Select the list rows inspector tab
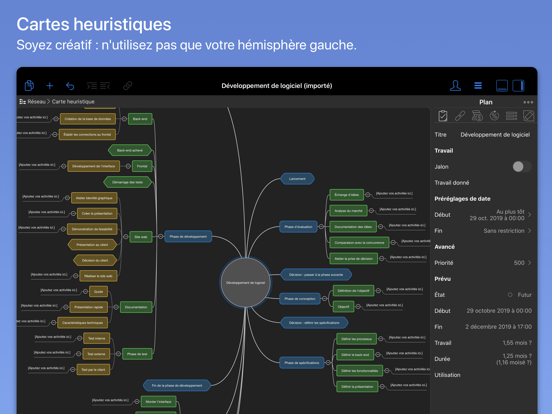This screenshot has height=414, width=552. tap(511, 115)
